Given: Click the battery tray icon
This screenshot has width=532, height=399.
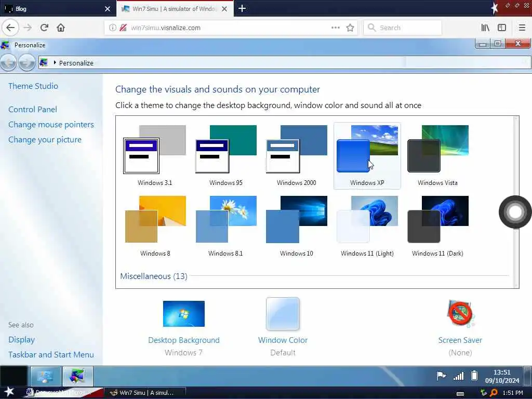Looking at the screenshot, I should coord(474,376).
